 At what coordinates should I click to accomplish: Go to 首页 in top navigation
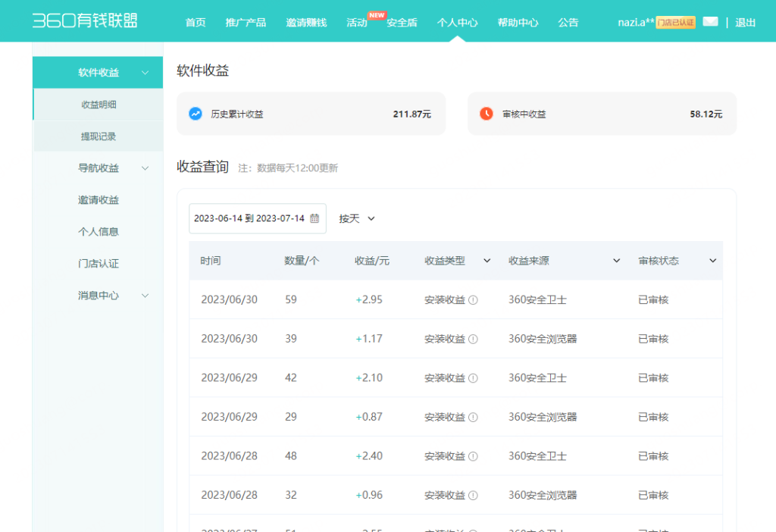[x=196, y=22]
